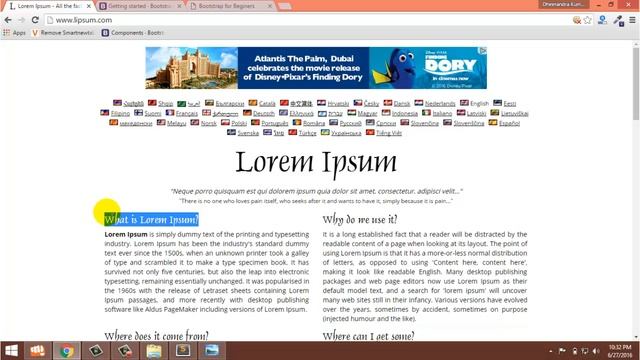Open the Sublime Text taskbar icon
Image resolution: width=640 pixels, height=360 pixels.
point(183,351)
